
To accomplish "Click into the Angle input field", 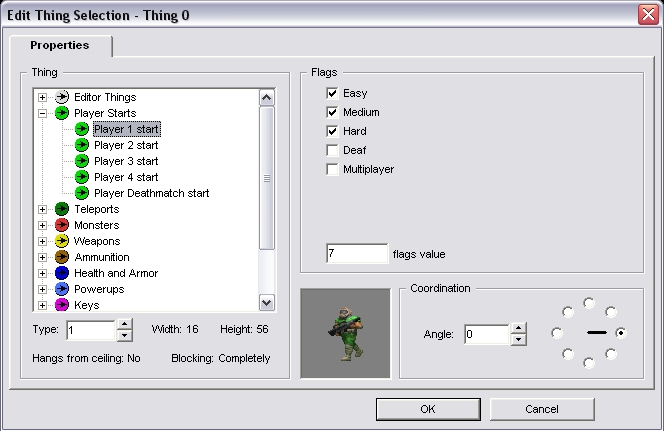I will pos(487,334).
